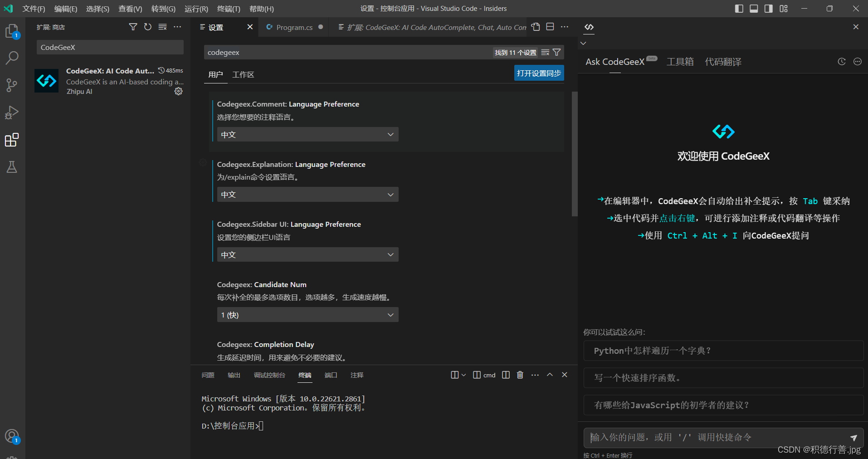
Task: Open extensions view more actions menu
Action: (x=177, y=27)
